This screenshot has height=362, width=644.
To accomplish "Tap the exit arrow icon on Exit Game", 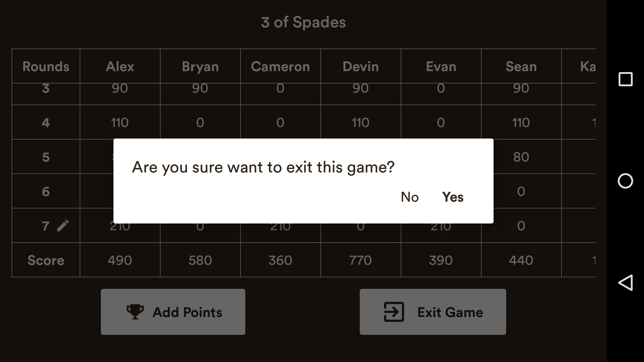I will pos(394,312).
